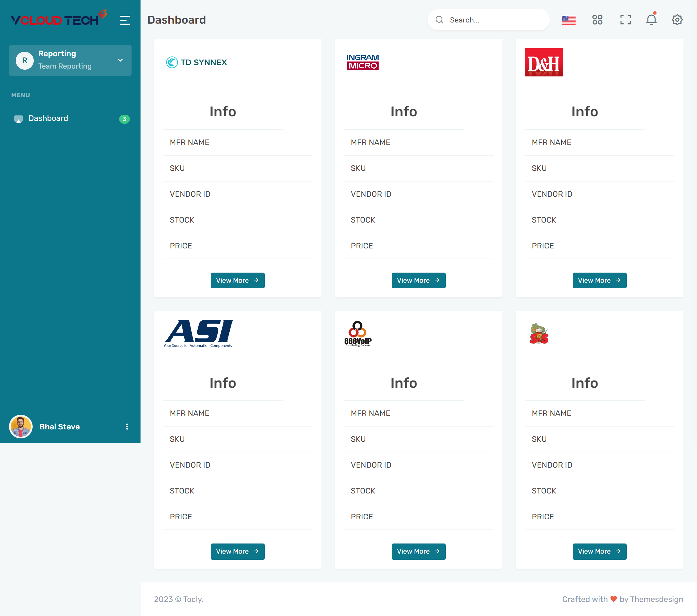Click Info heading on 888VoIP card
The height and width of the screenshot is (616, 697).
[404, 383]
